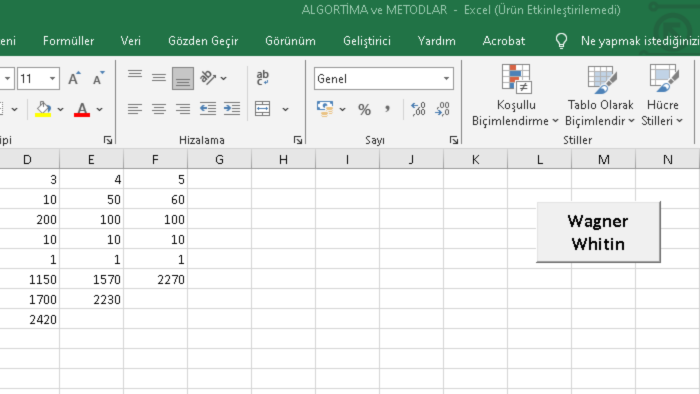Click the Ne yapmak istediğinizi search box

pyautogui.click(x=639, y=41)
